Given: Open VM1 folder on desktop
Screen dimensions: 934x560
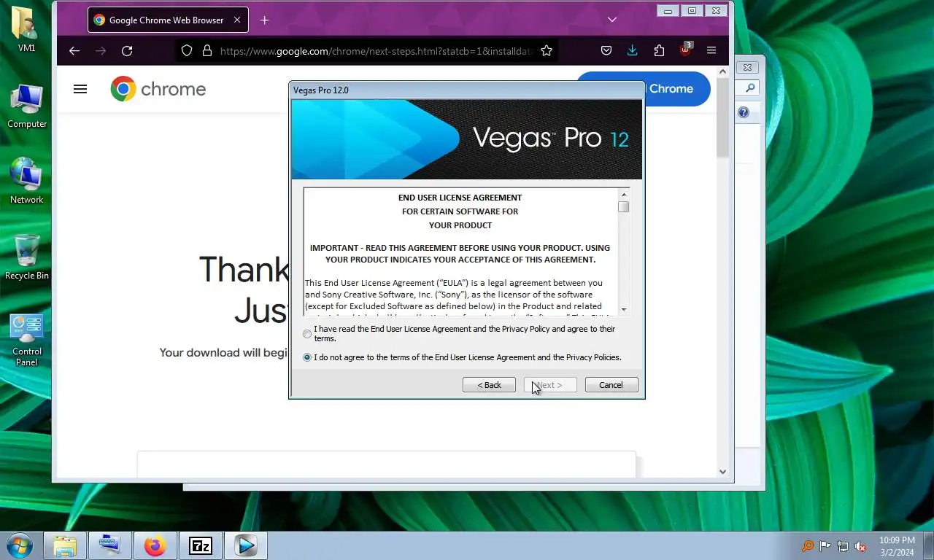Looking at the screenshot, I should (26, 29).
